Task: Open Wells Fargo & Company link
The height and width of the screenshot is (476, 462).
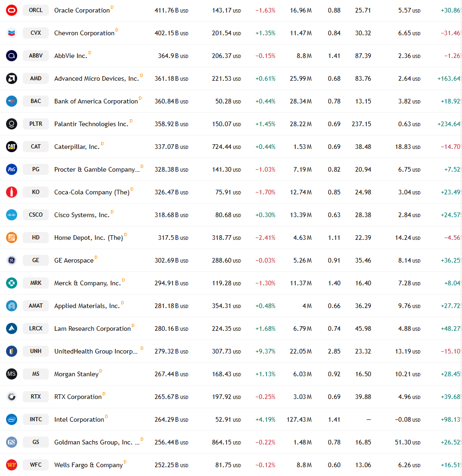Action: 89,465
